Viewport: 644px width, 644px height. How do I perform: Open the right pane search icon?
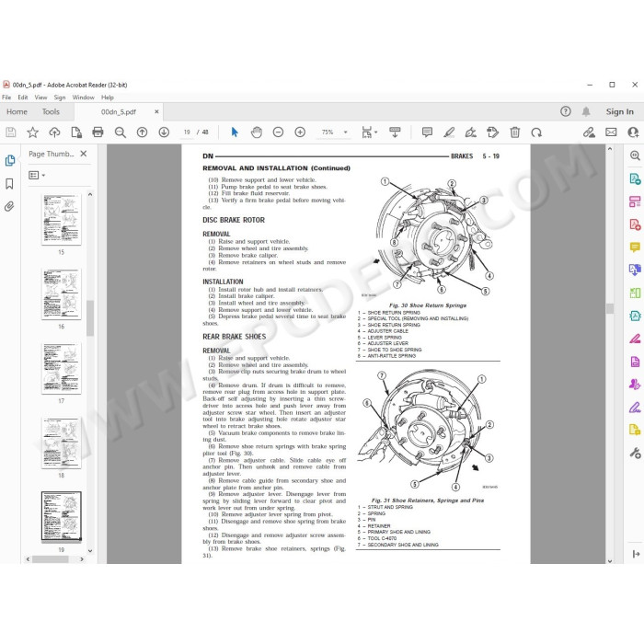tap(635, 155)
